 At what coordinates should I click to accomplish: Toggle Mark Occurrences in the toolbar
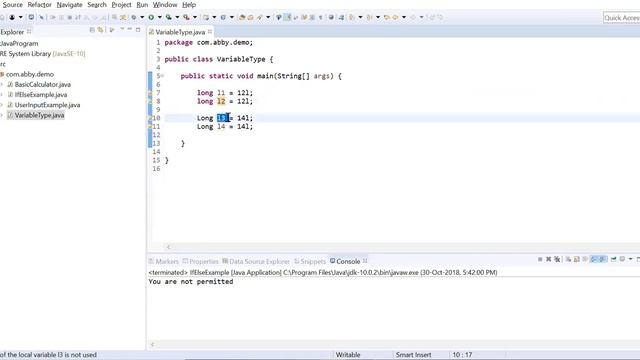coord(288,17)
